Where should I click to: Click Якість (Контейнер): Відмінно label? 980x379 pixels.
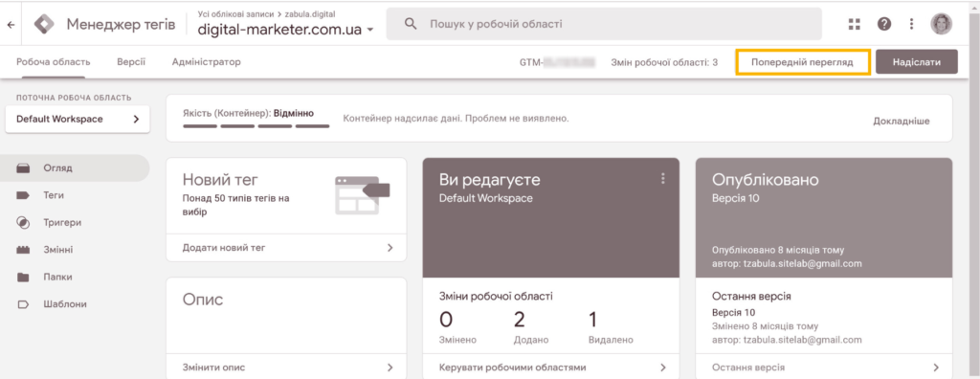pyautogui.click(x=248, y=113)
